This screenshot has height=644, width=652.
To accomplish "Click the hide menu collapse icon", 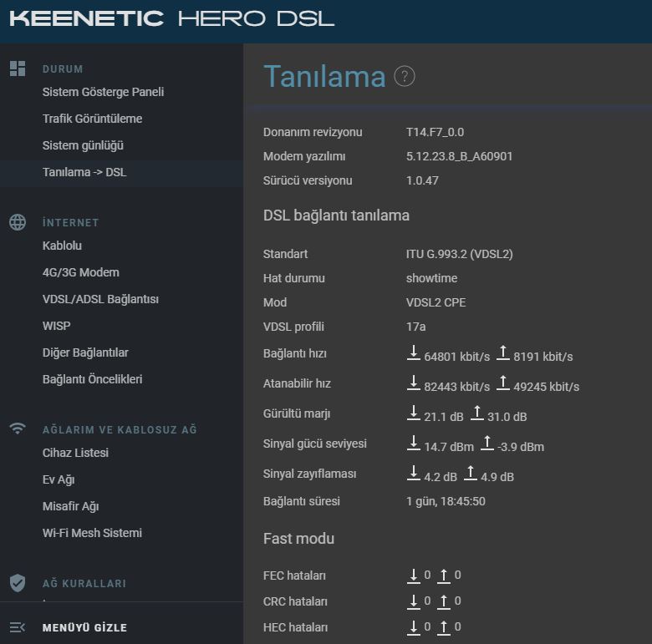I will coord(18,627).
